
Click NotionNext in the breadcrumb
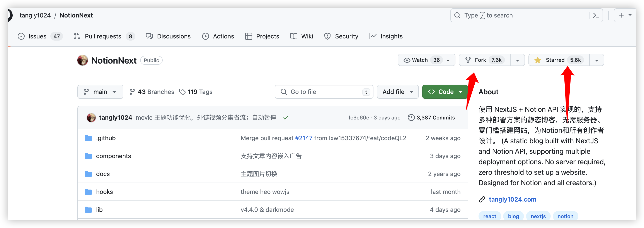coord(76,16)
